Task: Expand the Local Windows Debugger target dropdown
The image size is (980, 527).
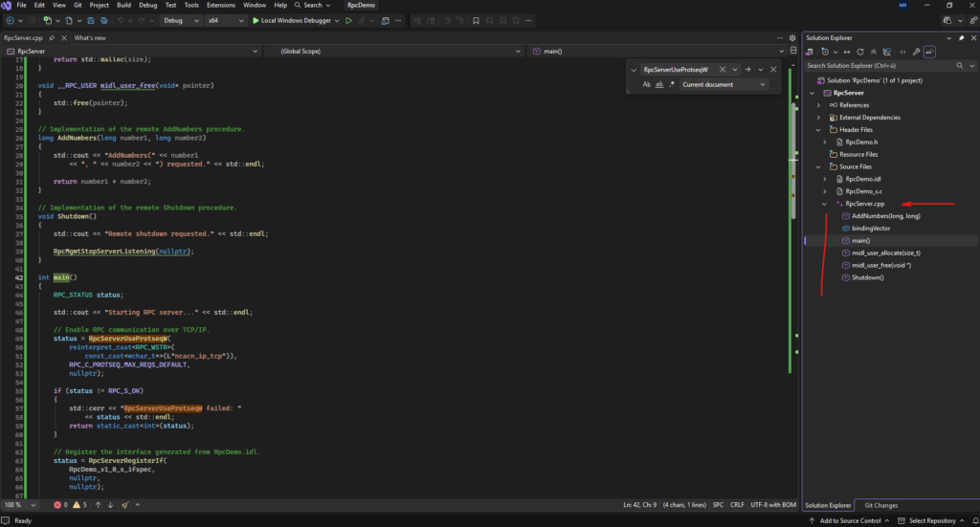Action: click(337, 21)
